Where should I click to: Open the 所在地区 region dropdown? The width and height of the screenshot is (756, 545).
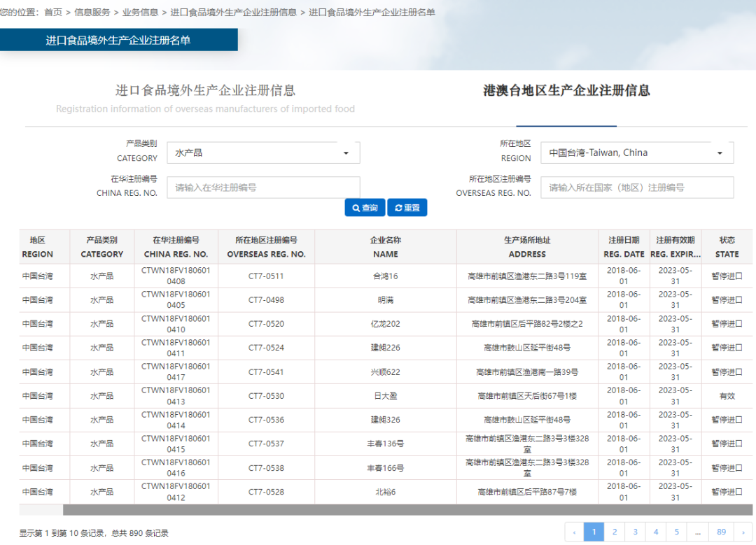click(637, 153)
